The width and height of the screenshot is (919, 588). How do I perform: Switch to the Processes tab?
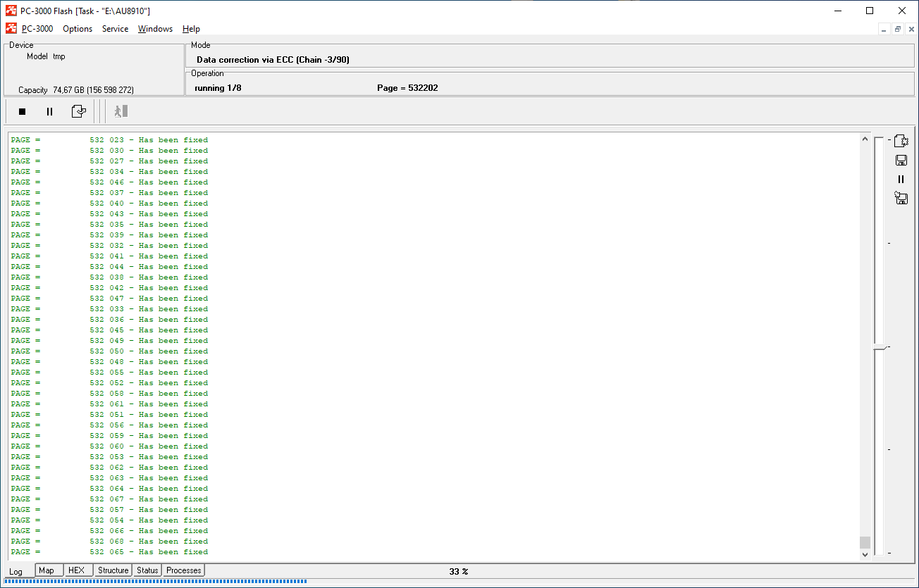click(x=184, y=570)
